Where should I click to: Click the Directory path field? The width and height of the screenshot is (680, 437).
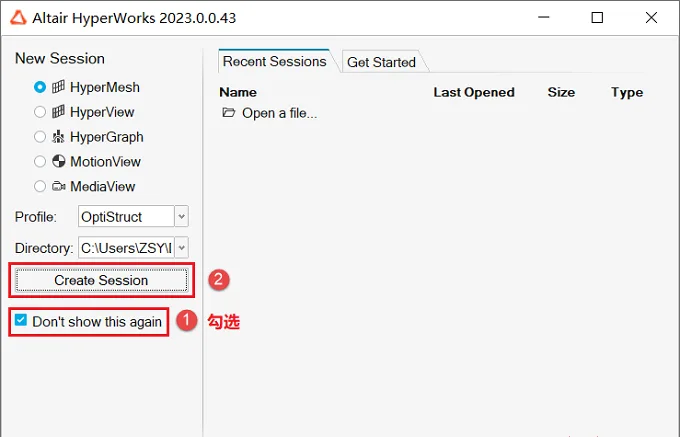[126, 248]
